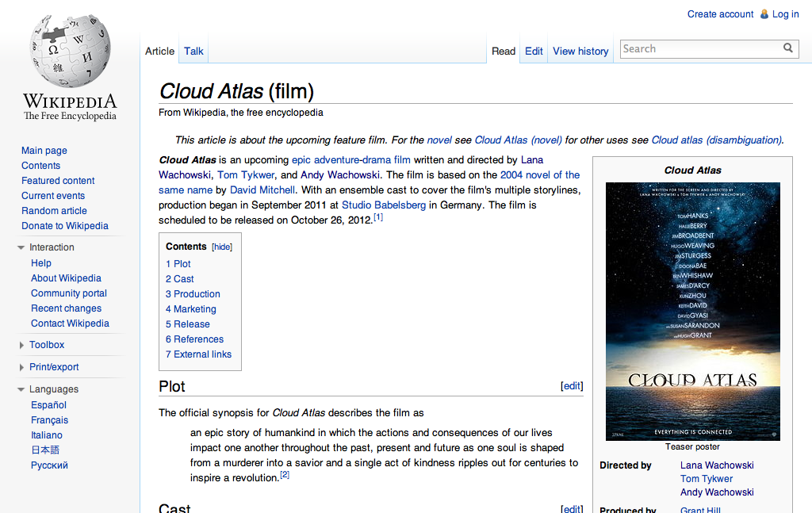This screenshot has width=812, height=513.
Task: Open Current events link
Action: 53,196
